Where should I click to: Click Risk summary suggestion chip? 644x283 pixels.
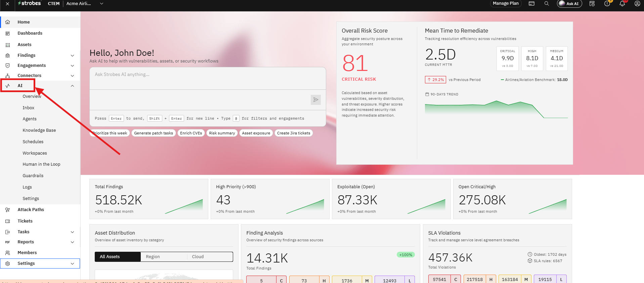coord(222,133)
